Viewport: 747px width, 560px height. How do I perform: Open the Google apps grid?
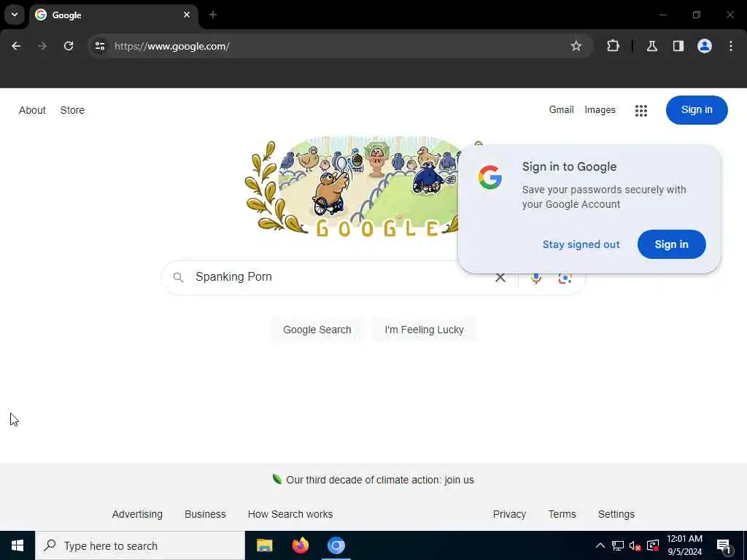[x=641, y=111]
